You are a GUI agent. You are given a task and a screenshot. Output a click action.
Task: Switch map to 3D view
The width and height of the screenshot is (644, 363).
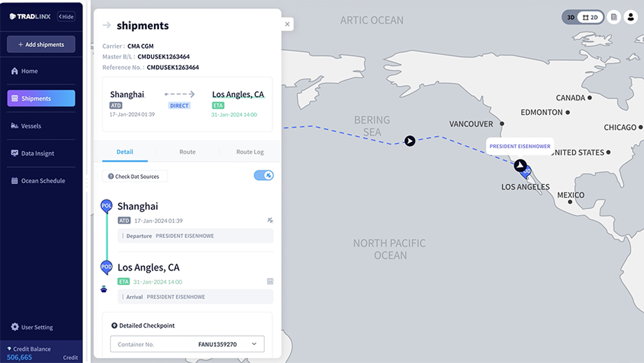coord(571,17)
